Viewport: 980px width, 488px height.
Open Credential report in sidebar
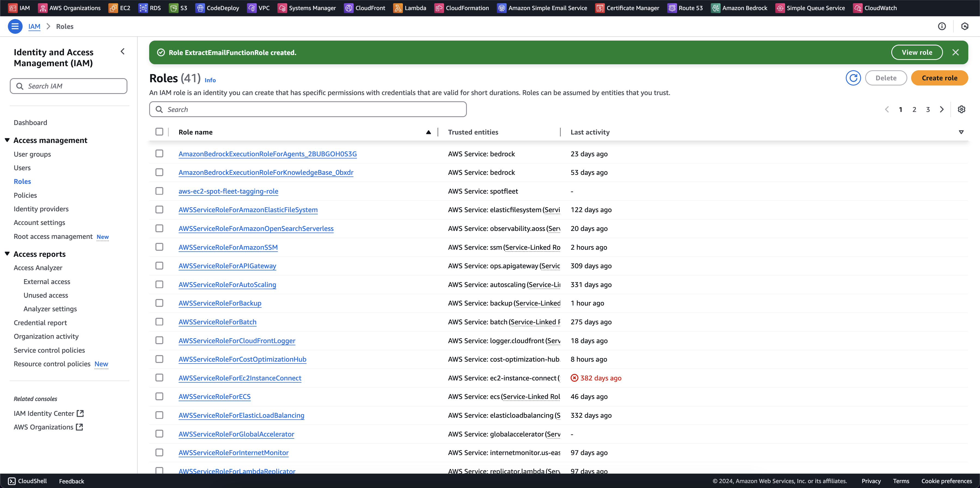coord(40,323)
